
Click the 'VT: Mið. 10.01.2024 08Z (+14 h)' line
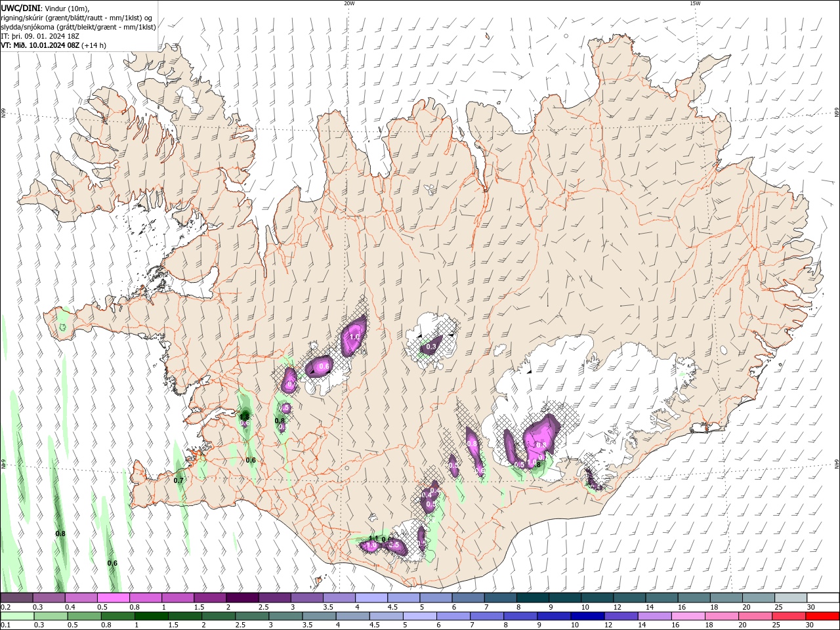pyautogui.click(x=53, y=45)
